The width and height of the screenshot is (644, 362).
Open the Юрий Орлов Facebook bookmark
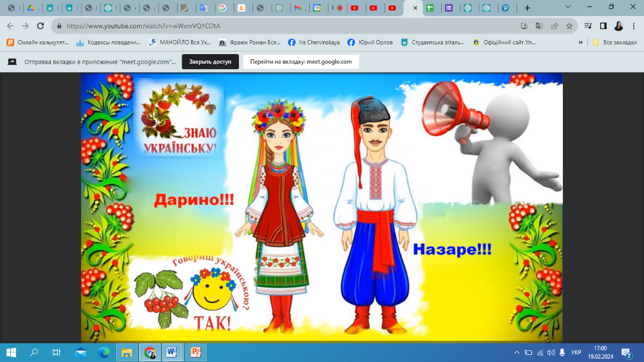coord(369,43)
